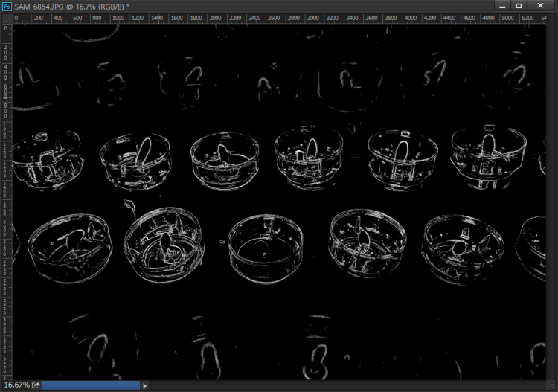Maximize the SAM_6854.JPG document window
Screen dimensions: 558x392
click(519, 6)
